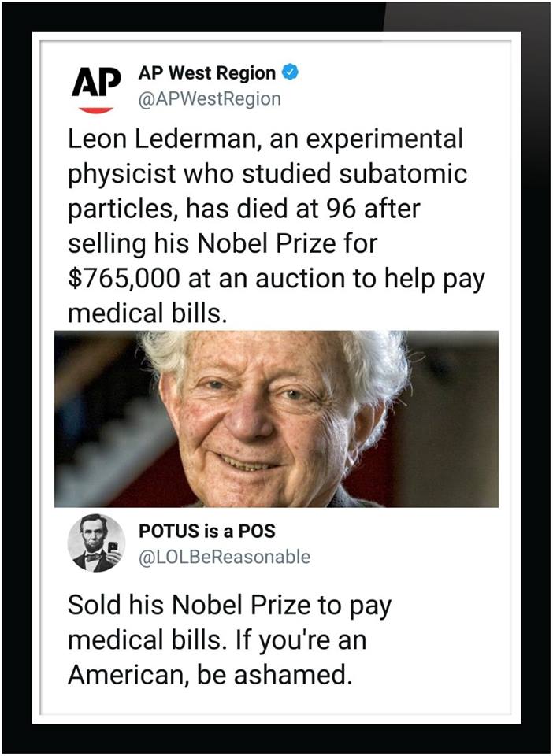Click the blue verified checkmark badge
Viewport: 553px width, 756px height.
290,73
